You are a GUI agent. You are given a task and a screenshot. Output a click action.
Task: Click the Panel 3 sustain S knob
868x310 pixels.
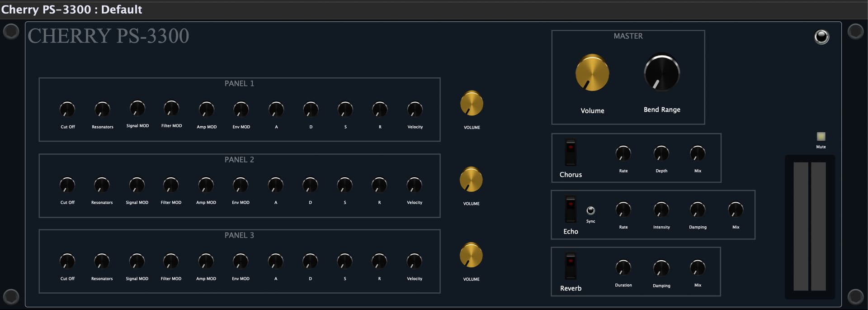(x=345, y=261)
